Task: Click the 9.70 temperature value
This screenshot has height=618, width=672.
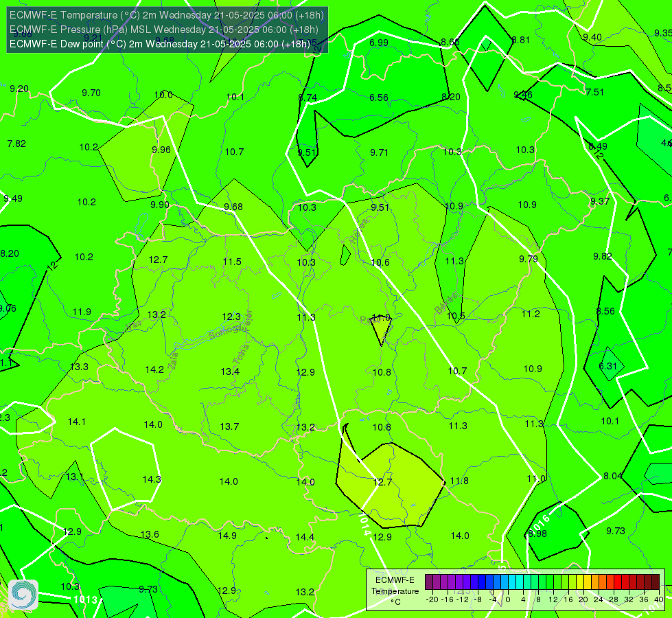Action: [91, 93]
